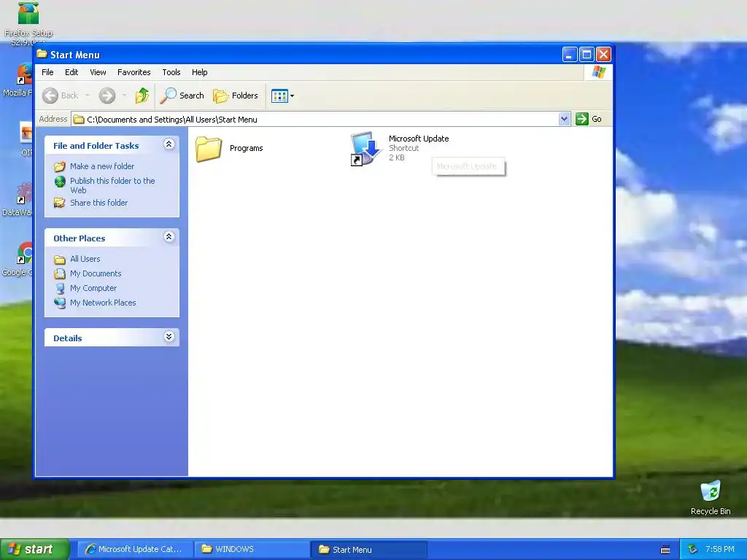Click the 7:58 PM clock
Viewport: 747px width, 560px height.
[720, 550]
